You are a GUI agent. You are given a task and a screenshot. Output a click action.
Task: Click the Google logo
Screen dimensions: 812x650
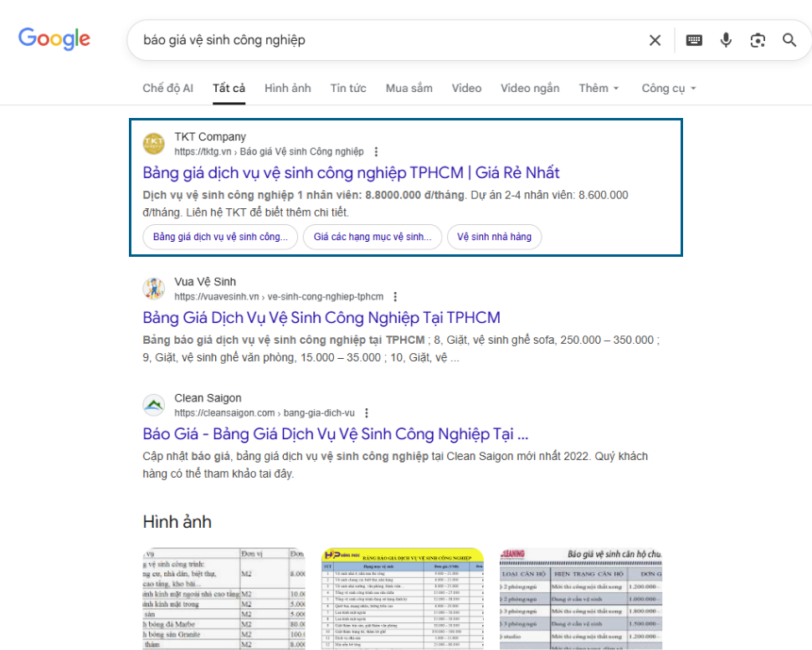(x=54, y=39)
